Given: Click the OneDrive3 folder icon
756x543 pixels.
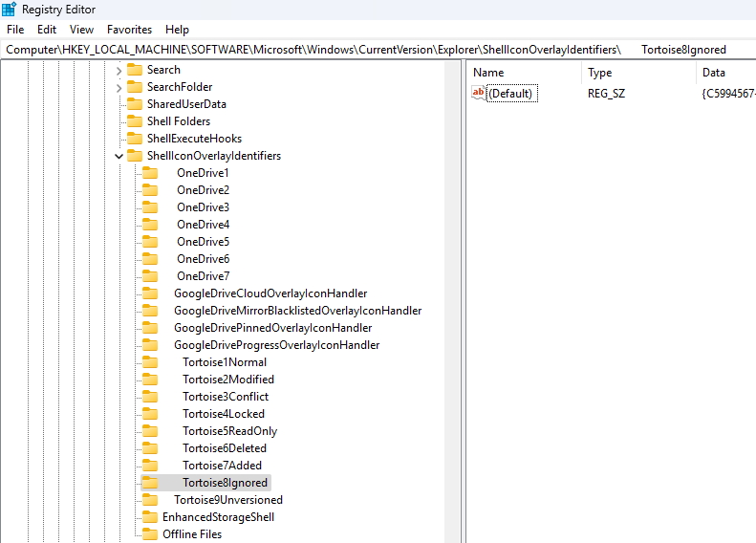Looking at the screenshot, I should (150, 207).
